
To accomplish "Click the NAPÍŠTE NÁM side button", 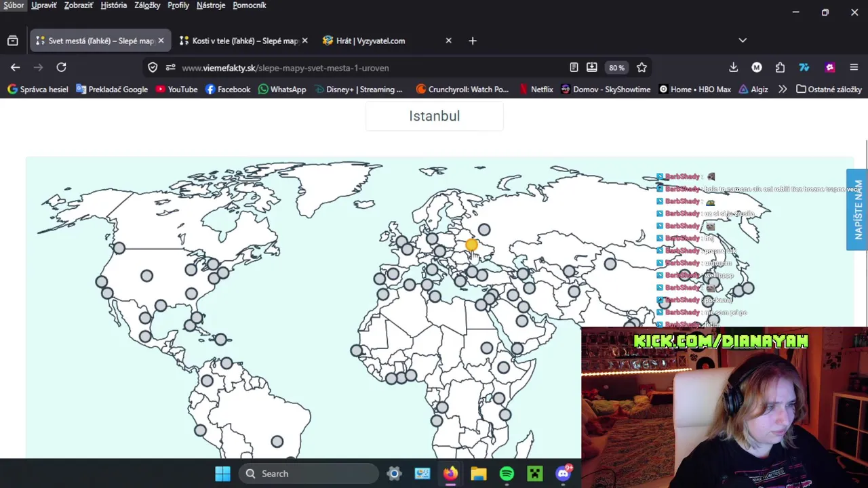I will click(857, 209).
